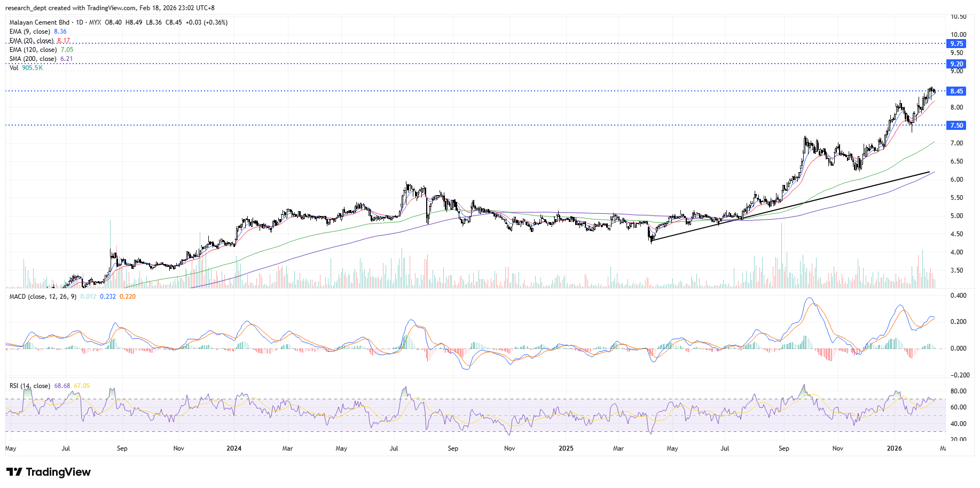980x488 pixels.
Task: Click the EMA (120, close) indicator legend
Action: point(33,50)
